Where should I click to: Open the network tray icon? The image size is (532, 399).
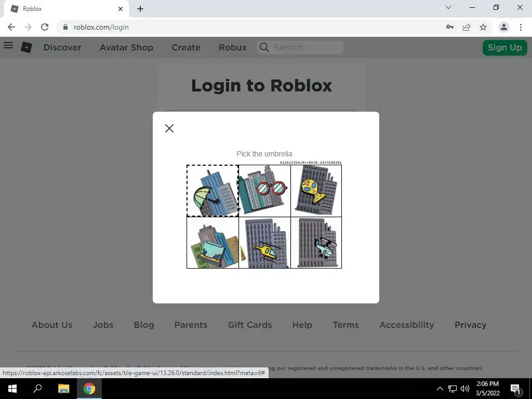(x=453, y=389)
